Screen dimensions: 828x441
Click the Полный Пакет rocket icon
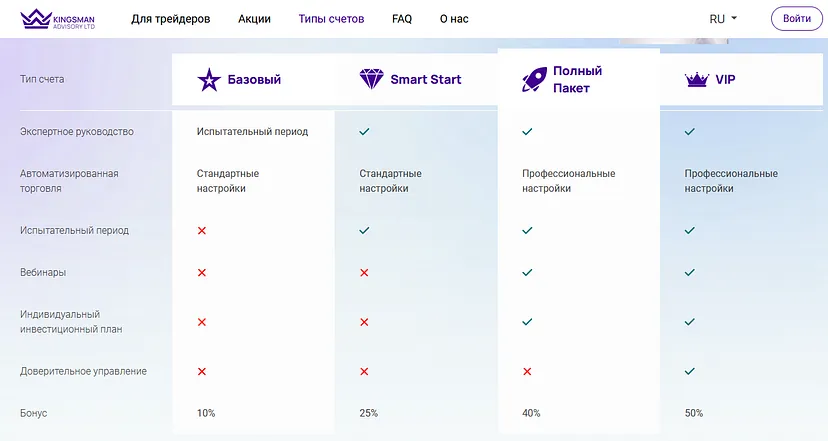534,79
